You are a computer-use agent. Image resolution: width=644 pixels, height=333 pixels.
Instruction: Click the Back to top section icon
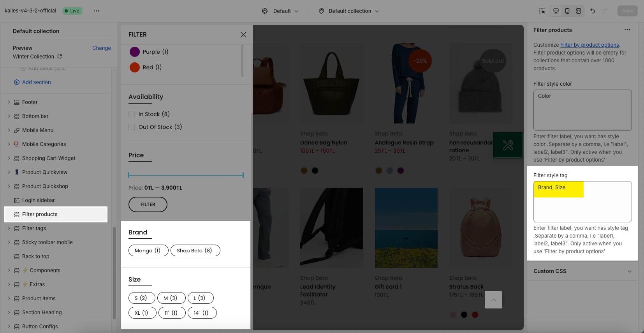tap(17, 257)
